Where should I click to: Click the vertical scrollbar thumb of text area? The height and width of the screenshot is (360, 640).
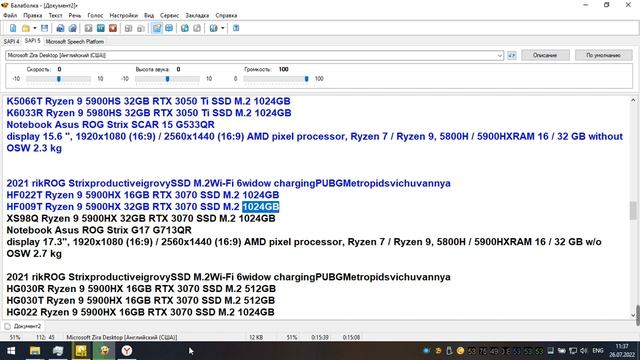[633, 211]
